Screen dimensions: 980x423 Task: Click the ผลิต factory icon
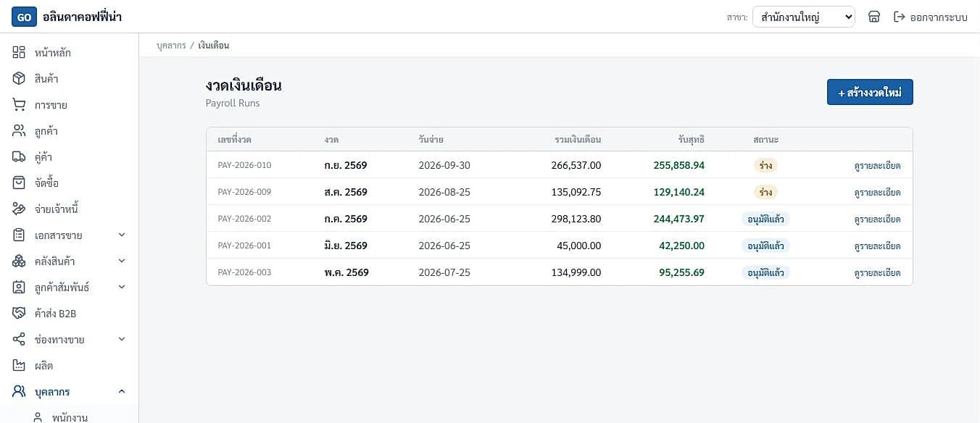pos(20,366)
